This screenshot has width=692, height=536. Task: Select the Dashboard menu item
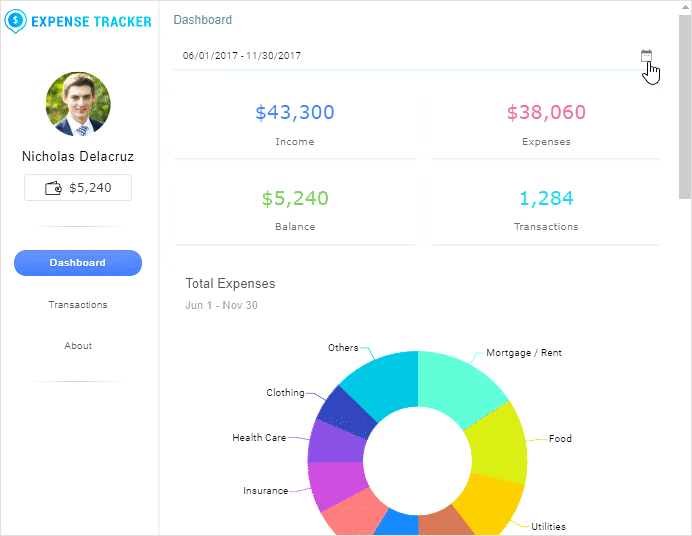pyautogui.click(x=78, y=263)
